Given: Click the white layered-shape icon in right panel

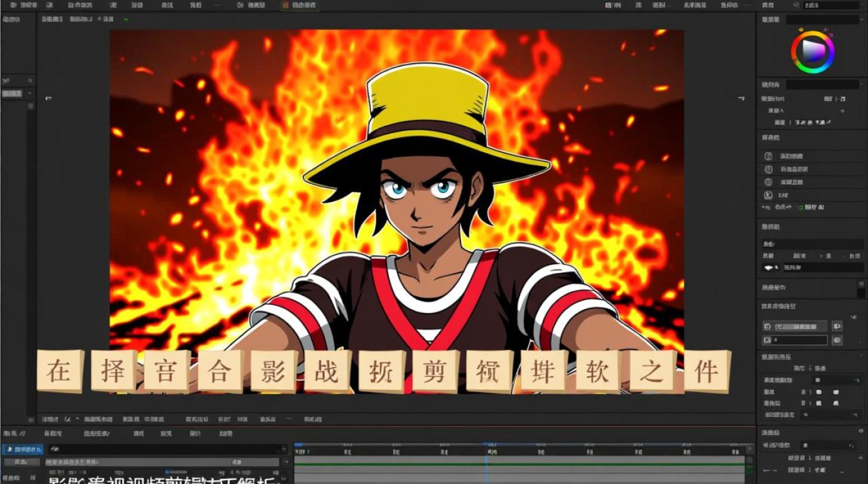Looking at the screenshot, I should [x=769, y=267].
